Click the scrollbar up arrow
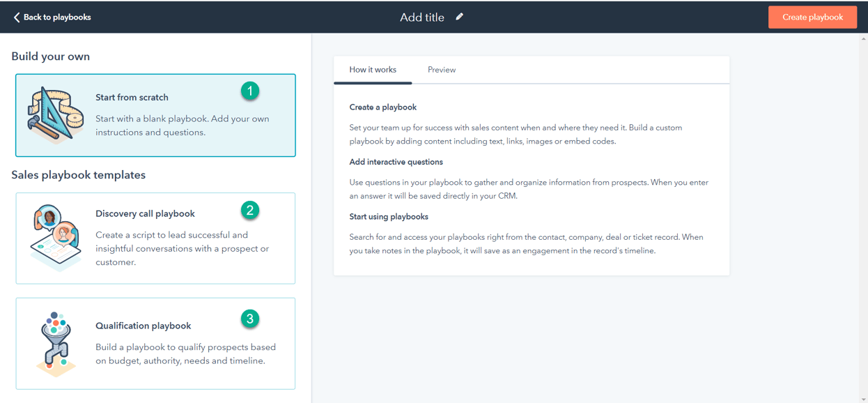The width and height of the screenshot is (868, 403). [864, 39]
